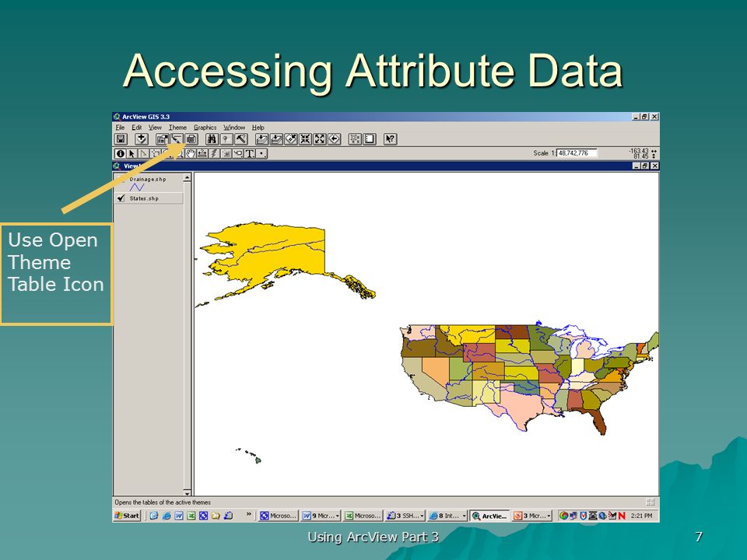Open the View menu
Viewport: 747px width, 560px height.
(155, 127)
